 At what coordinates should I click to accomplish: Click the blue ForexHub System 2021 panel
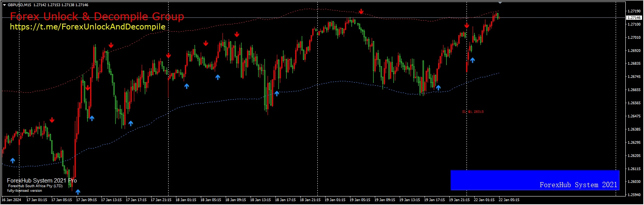pyautogui.click(x=535, y=180)
